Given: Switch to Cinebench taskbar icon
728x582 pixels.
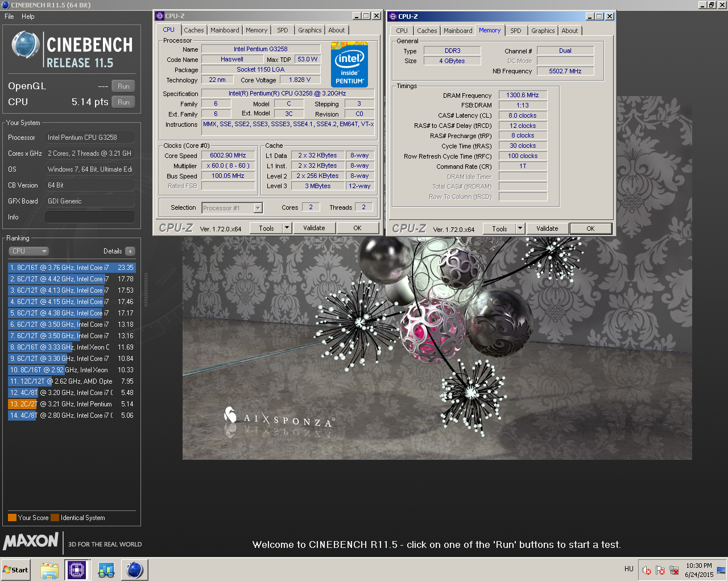Looking at the screenshot, I should pos(135,570).
